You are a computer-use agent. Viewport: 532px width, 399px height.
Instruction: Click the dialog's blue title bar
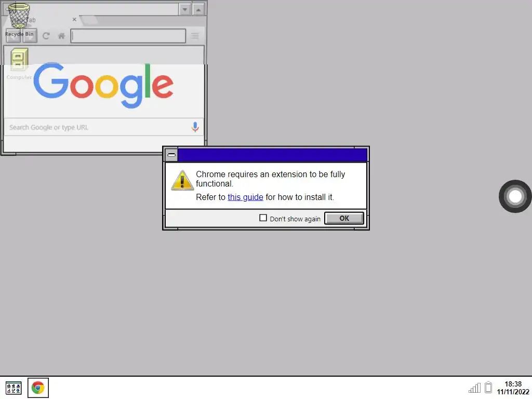pyautogui.click(x=272, y=155)
